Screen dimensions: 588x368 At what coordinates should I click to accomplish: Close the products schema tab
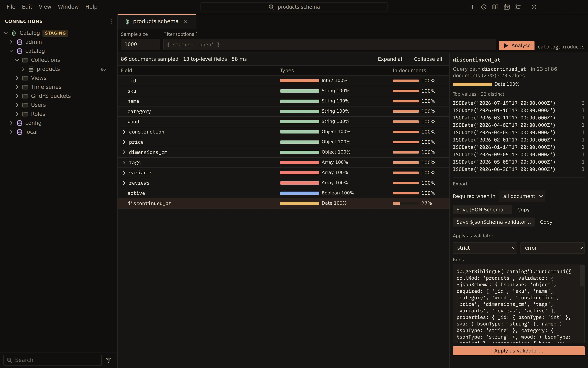tap(185, 21)
